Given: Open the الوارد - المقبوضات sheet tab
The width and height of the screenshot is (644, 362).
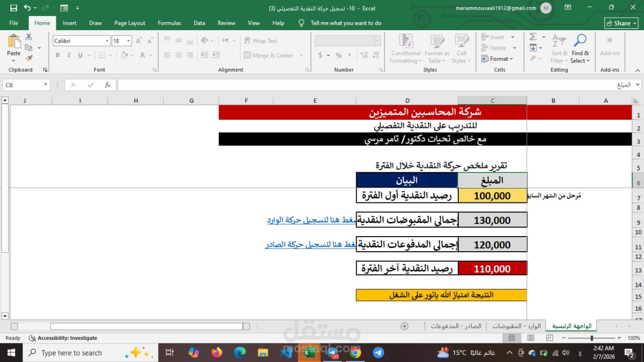Looking at the screenshot, I should click(x=516, y=326).
